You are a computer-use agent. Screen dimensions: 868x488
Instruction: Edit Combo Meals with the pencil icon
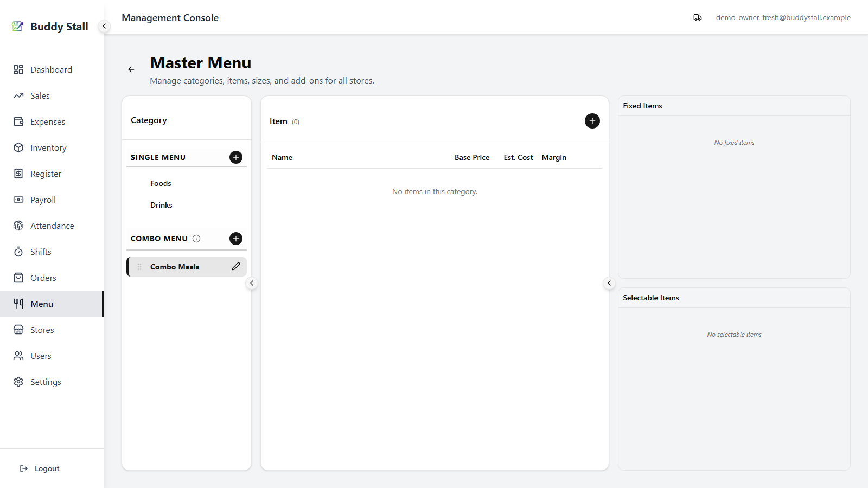(236, 266)
